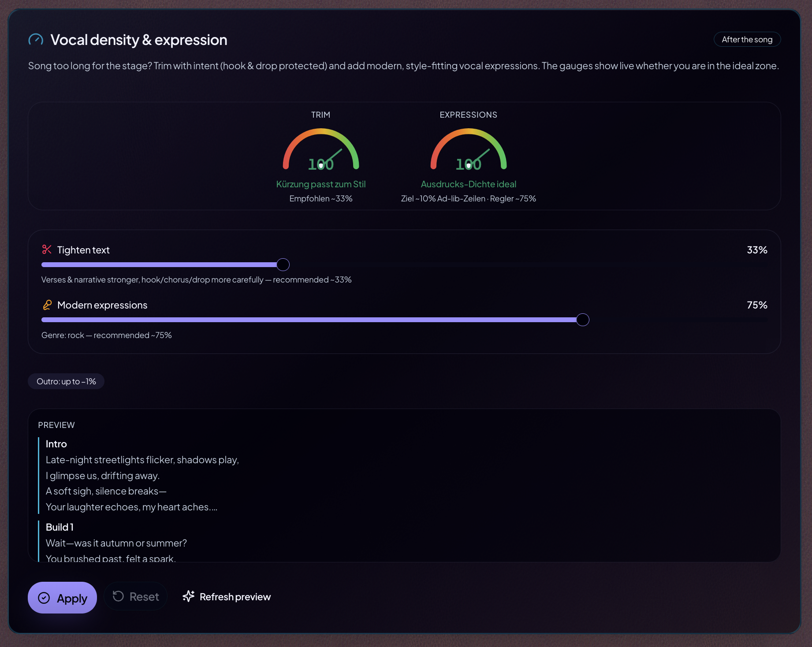Viewport: 812px width, 647px height.
Task: Click the Modern expressions 75% value
Action: click(757, 305)
